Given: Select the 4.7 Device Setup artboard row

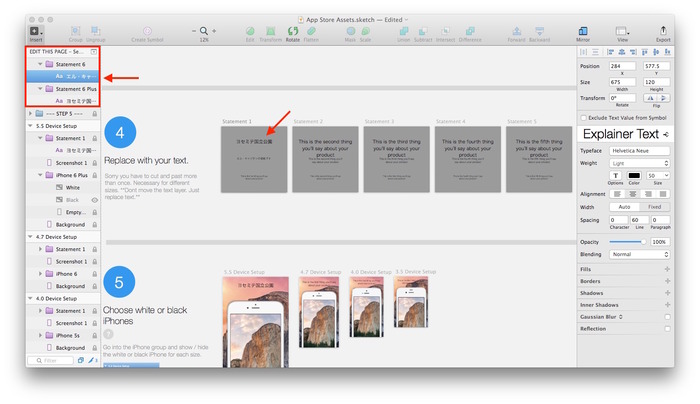Looking at the screenshot, I should (63, 237).
